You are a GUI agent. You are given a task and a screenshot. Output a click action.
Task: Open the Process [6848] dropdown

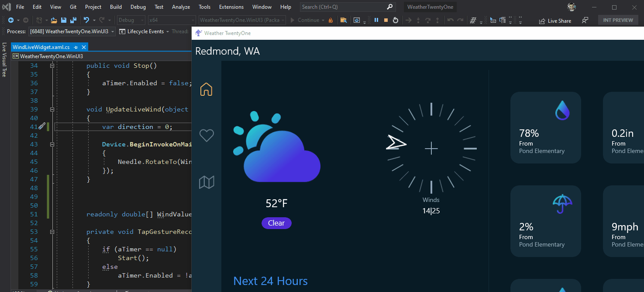72,31
